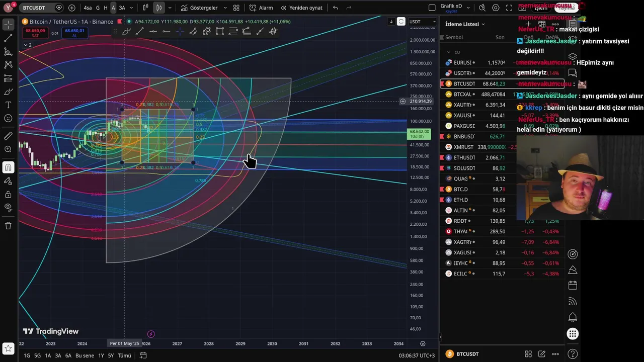
Task: Open indicator templates grid icon
Action: [236, 8]
